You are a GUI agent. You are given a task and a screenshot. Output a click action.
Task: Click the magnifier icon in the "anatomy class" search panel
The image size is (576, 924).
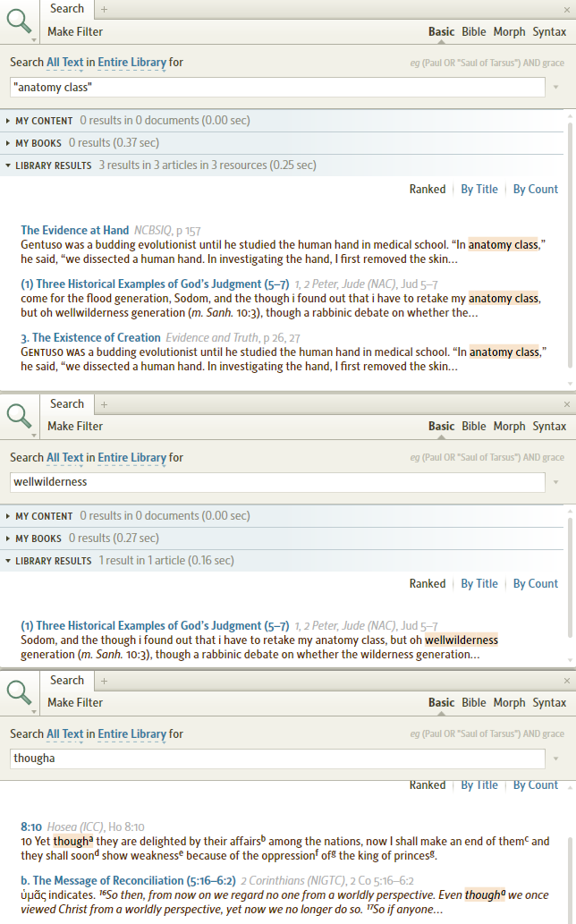pos(19,21)
